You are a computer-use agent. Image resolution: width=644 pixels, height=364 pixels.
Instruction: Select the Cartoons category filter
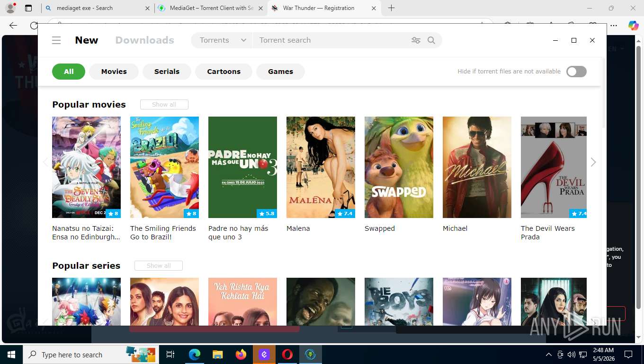coord(224,72)
